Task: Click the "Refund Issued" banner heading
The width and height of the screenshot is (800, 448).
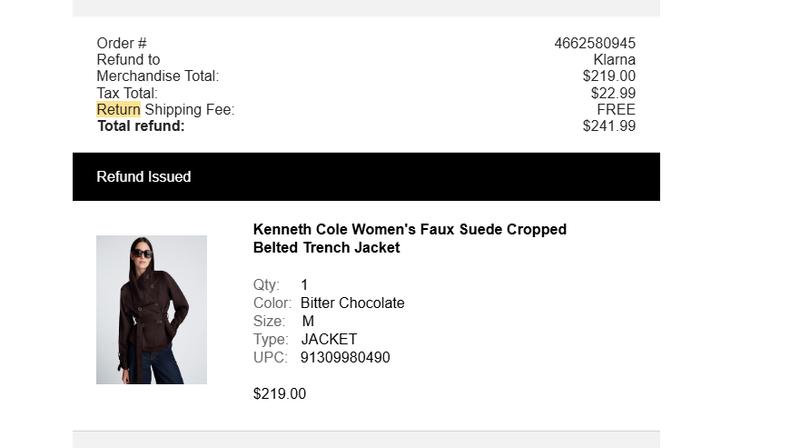Action: coord(143,177)
